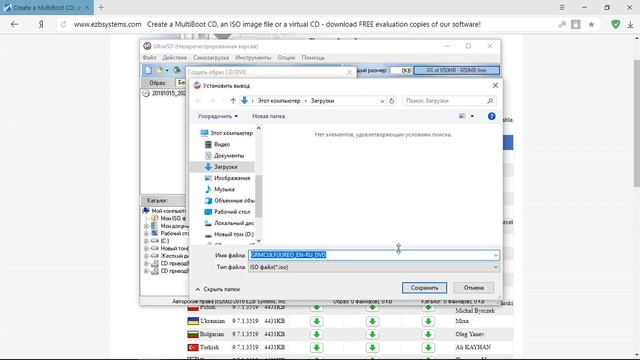The height and width of the screenshot is (360, 640).
Task: Click the UltraISO Save toolbar icon
Action: click(177, 70)
